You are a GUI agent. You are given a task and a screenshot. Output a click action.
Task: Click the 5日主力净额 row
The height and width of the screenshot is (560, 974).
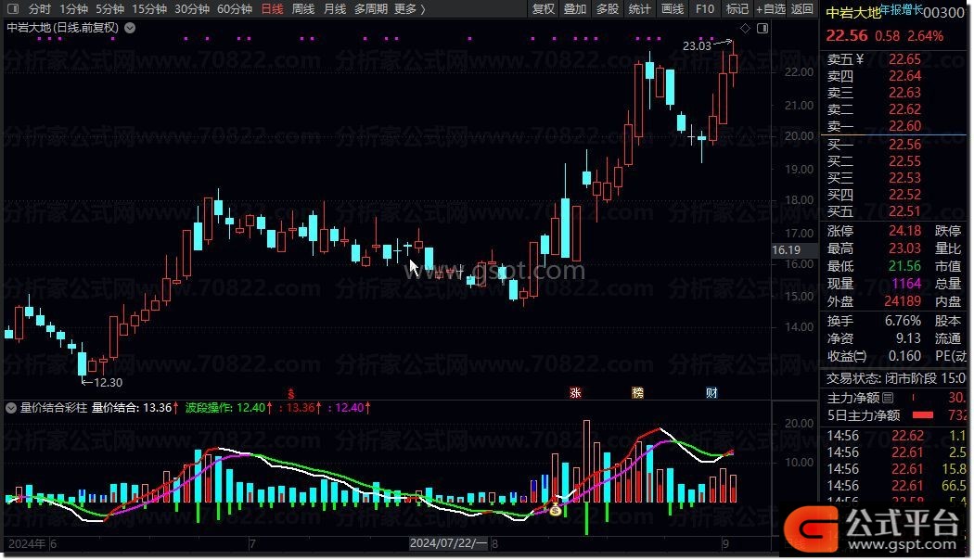(x=896, y=415)
